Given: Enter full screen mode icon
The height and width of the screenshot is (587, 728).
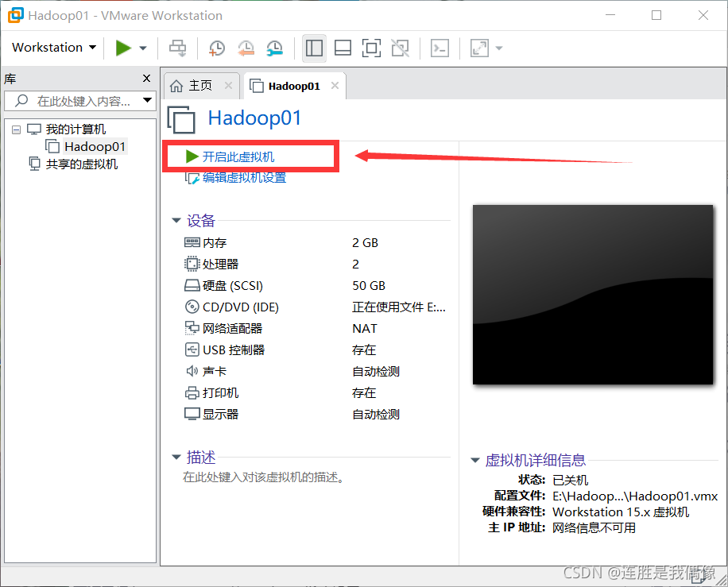Looking at the screenshot, I should point(371,48).
